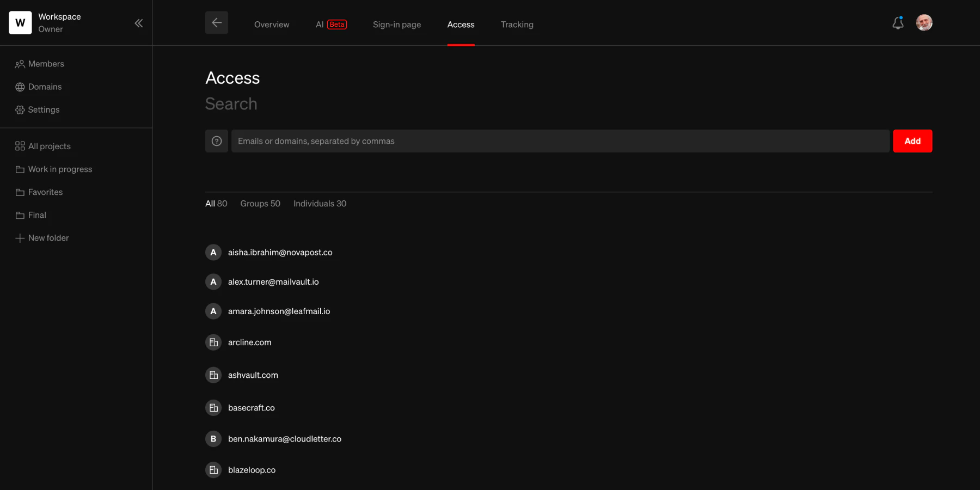Viewport: 980px width, 490px height.
Task: Click the globe icon next to Domains
Action: tap(19, 87)
